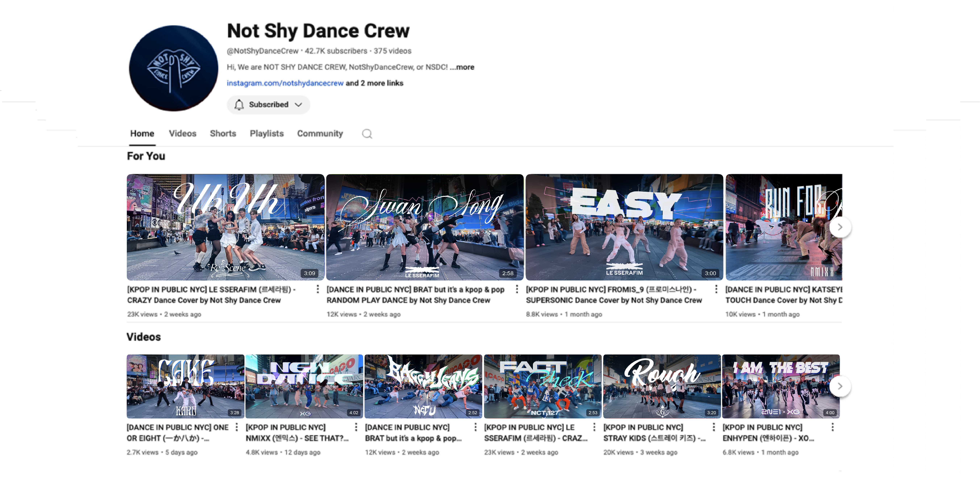Screen dimensions: 980x478
Task: Open the Playlists tab
Action: tap(266, 134)
